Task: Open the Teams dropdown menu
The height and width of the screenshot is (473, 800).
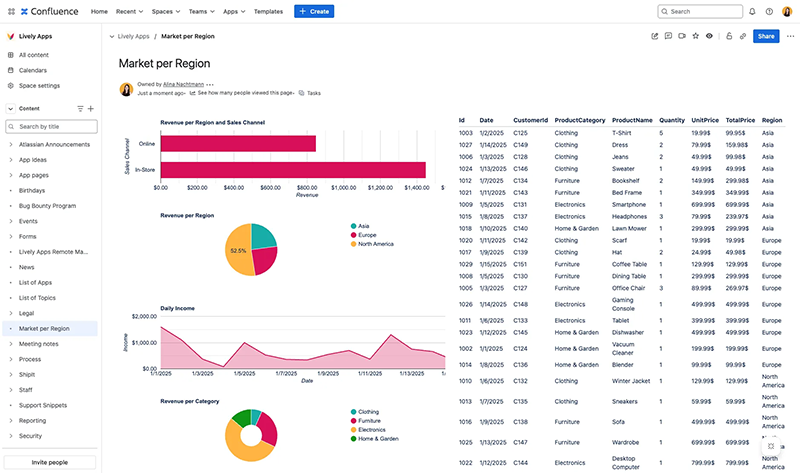Action: tap(202, 11)
